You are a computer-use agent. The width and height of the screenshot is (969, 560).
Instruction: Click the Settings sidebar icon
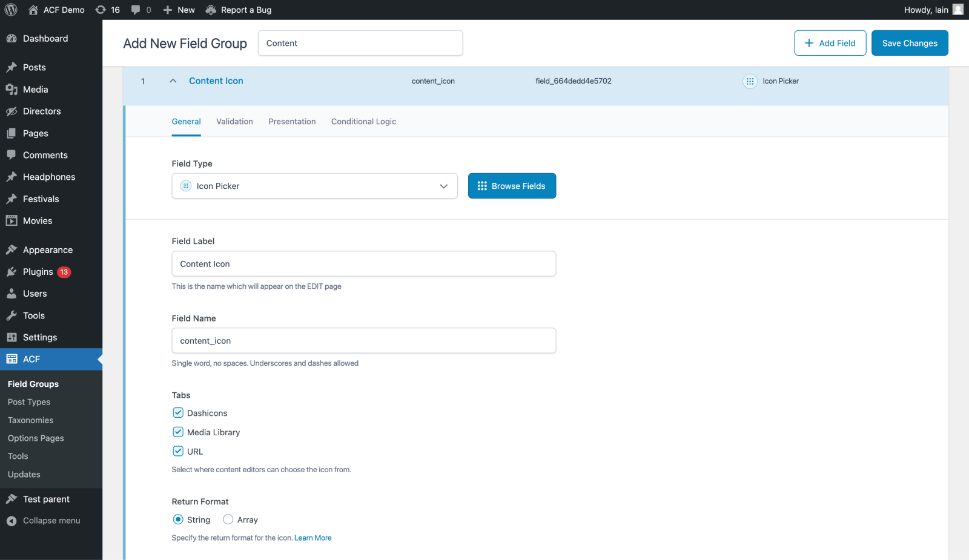pyautogui.click(x=12, y=337)
